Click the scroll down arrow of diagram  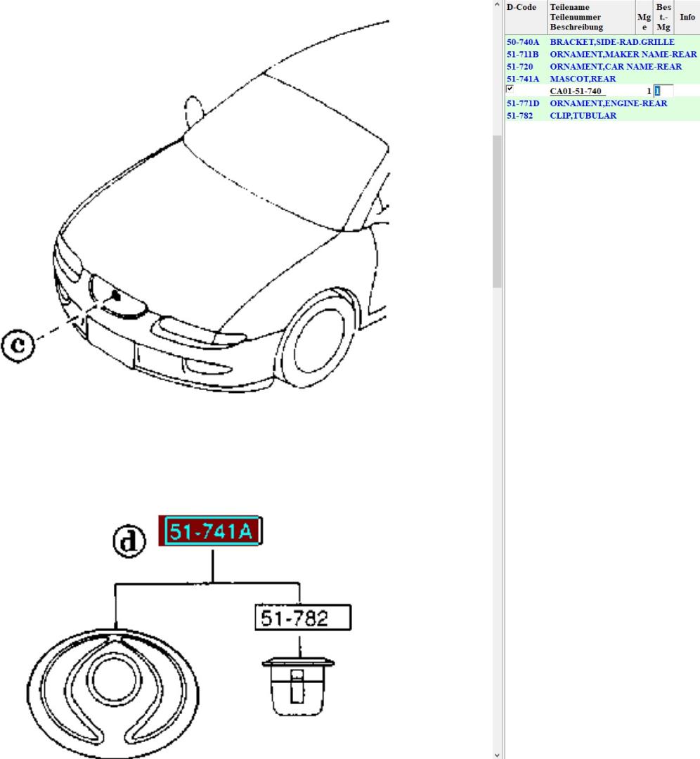(x=498, y=753)
